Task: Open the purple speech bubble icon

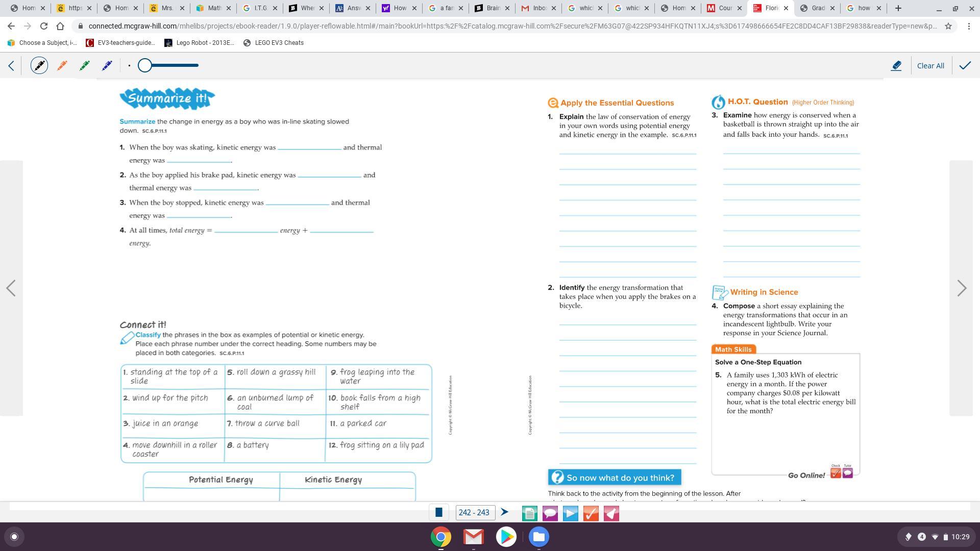Action: pos(550,513)
